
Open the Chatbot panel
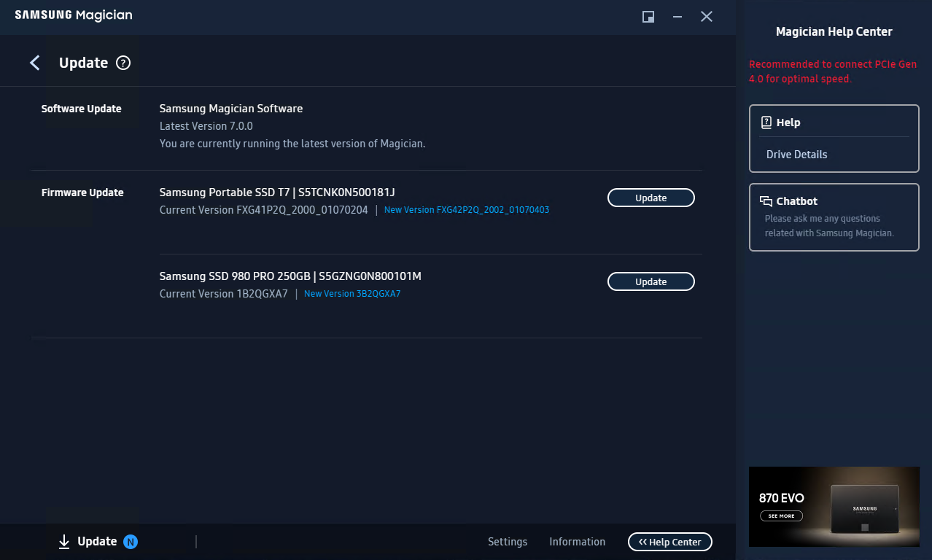(x=834, y=217)
